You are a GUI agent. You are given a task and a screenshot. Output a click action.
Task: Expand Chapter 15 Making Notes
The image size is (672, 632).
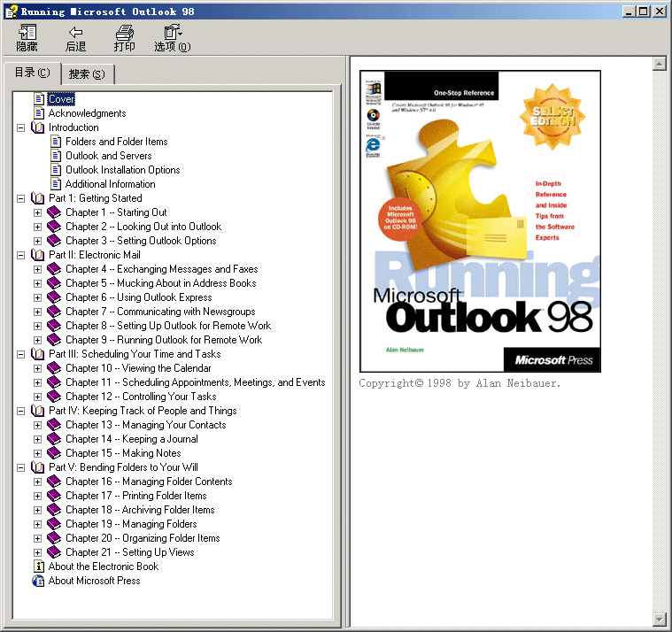click(38, 453)
